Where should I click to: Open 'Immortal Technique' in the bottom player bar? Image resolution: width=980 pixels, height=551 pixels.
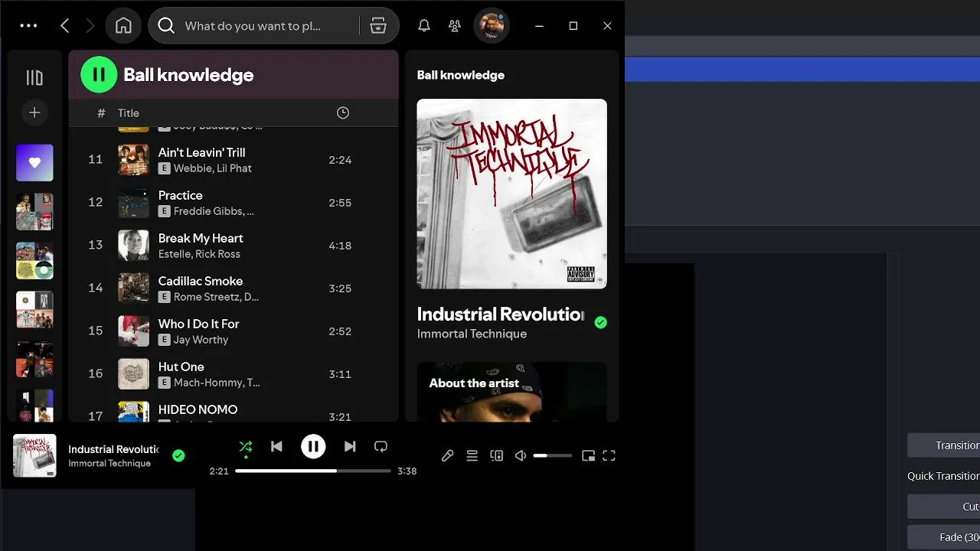(109, 464)
